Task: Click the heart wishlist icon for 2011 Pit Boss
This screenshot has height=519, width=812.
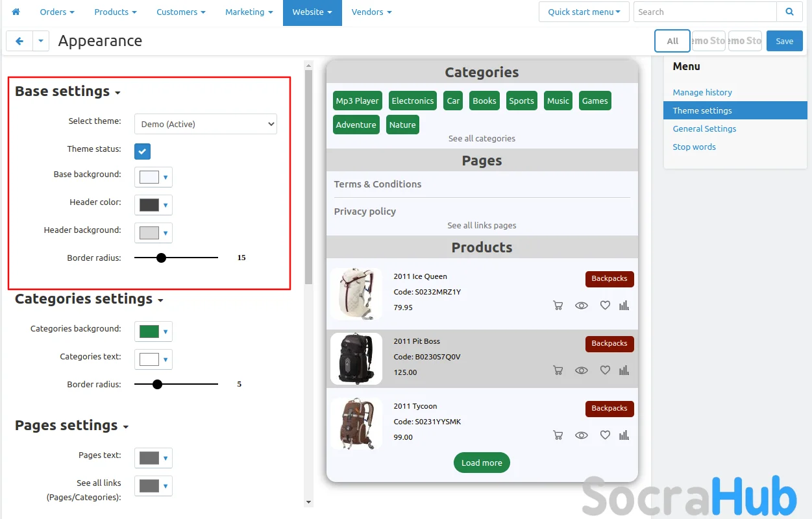Action: tap(605, 370)
